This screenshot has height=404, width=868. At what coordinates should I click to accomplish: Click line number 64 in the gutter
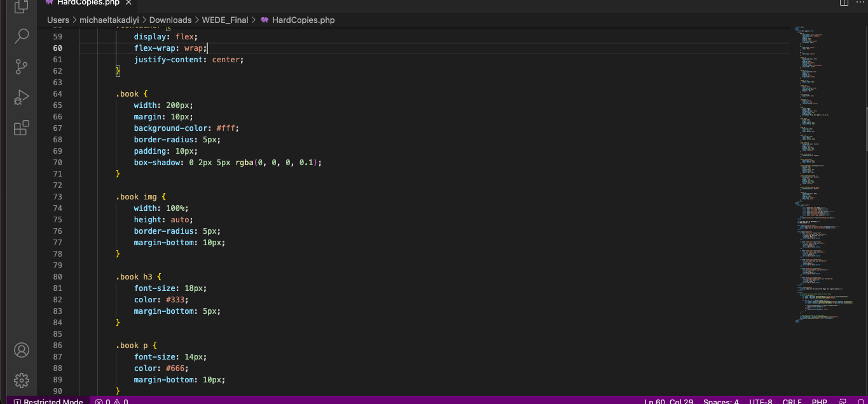(58, 94)
